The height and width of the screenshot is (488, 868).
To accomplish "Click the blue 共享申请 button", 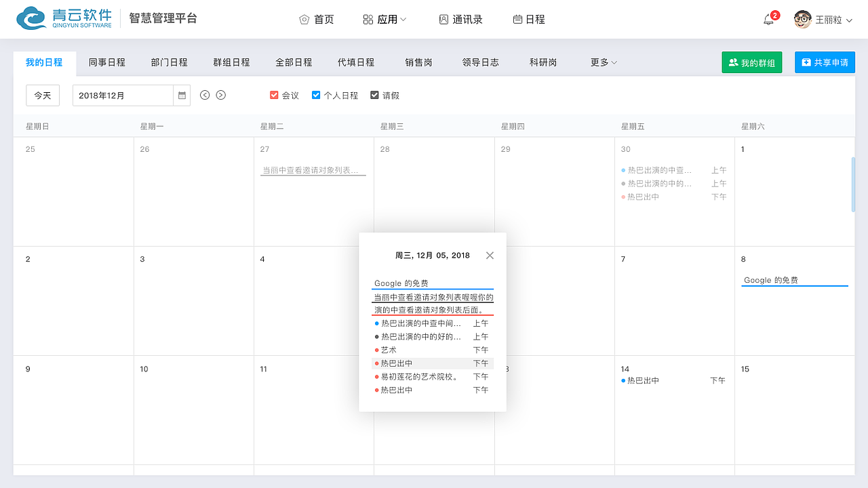I will point(825,62).
